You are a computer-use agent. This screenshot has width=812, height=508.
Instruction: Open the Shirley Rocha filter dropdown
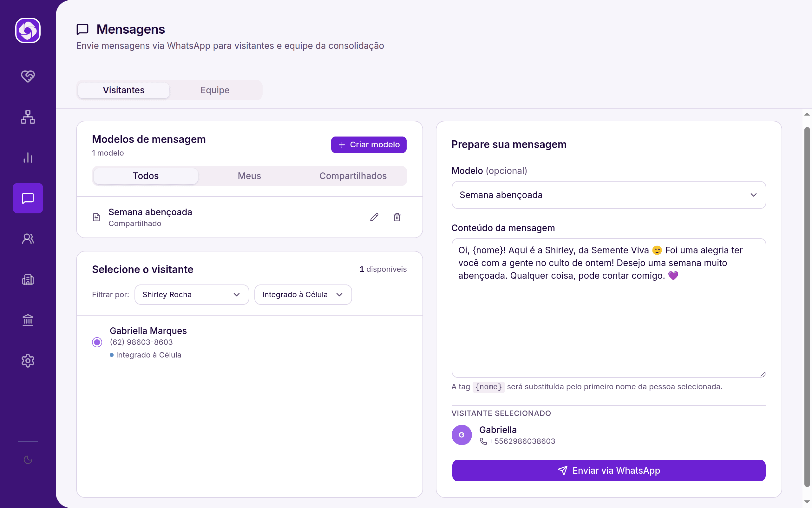[x=192, y=295]
